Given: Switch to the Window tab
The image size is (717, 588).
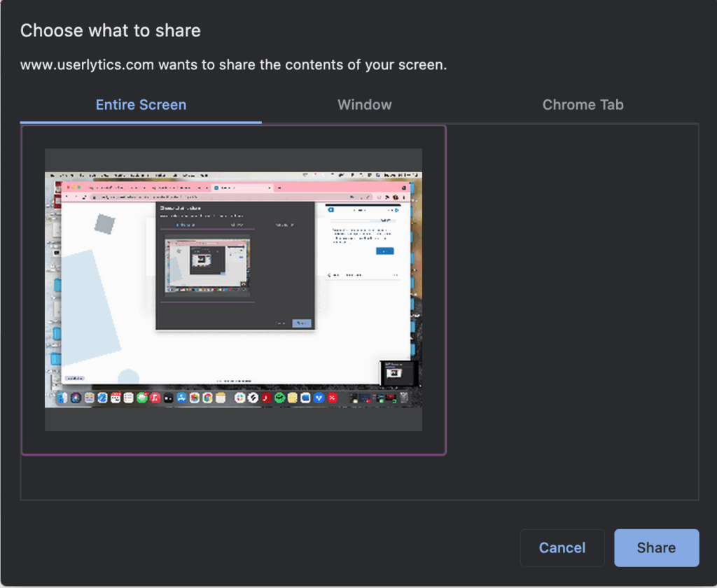Looking at the screenshot, I should [364, 104].
